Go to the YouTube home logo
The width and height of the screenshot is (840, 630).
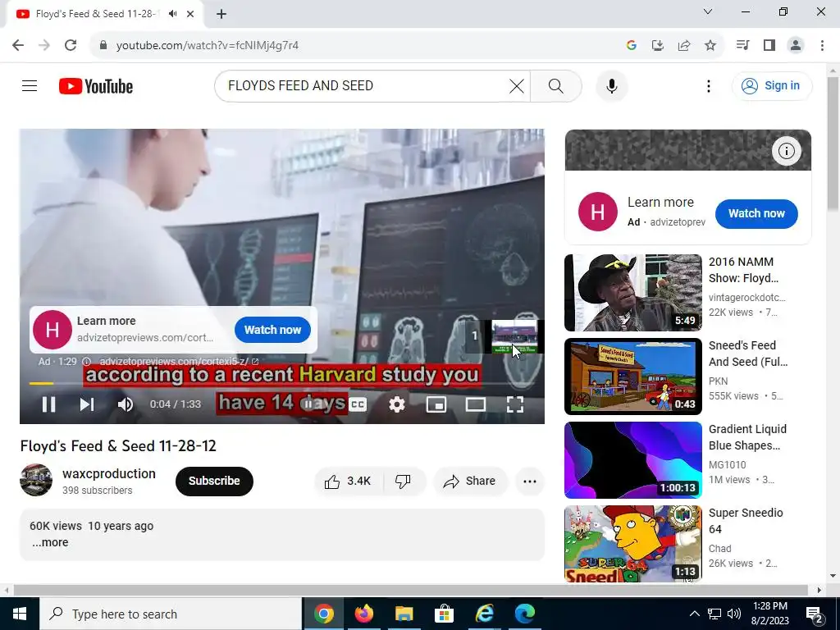tap(96, 86)
